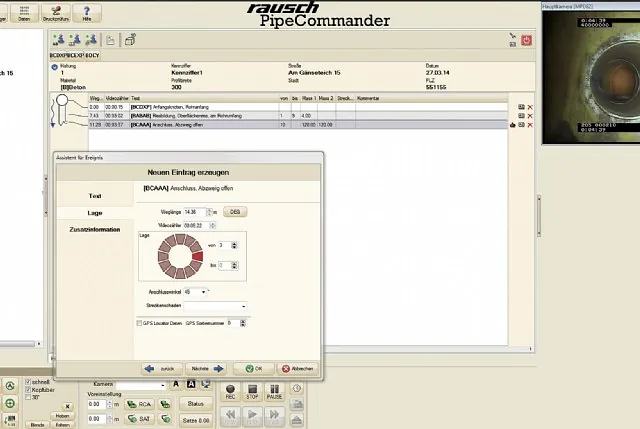This screenshot has width=640, height=429.
Task: Select the BCDXP Anfangsknoten row
Action: [x=298, y=107]
